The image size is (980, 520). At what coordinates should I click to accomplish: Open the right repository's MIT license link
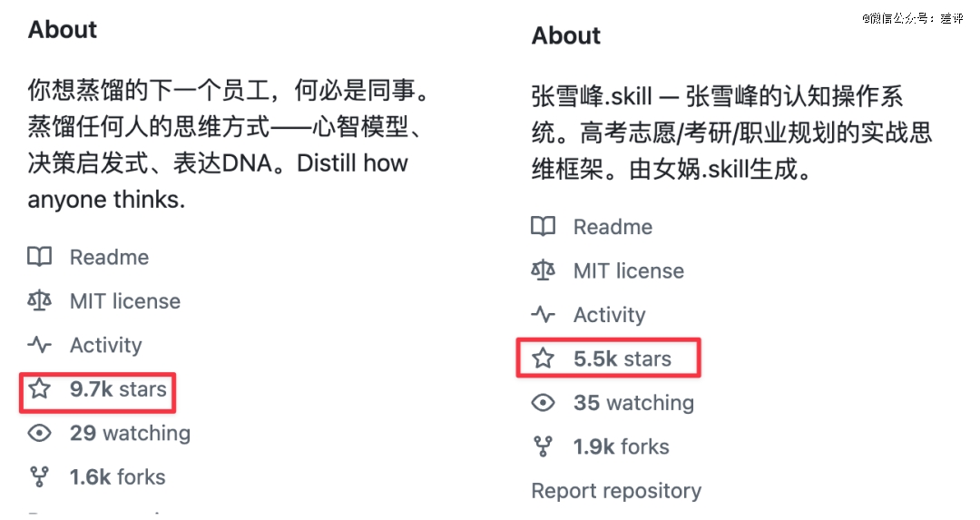629,270
